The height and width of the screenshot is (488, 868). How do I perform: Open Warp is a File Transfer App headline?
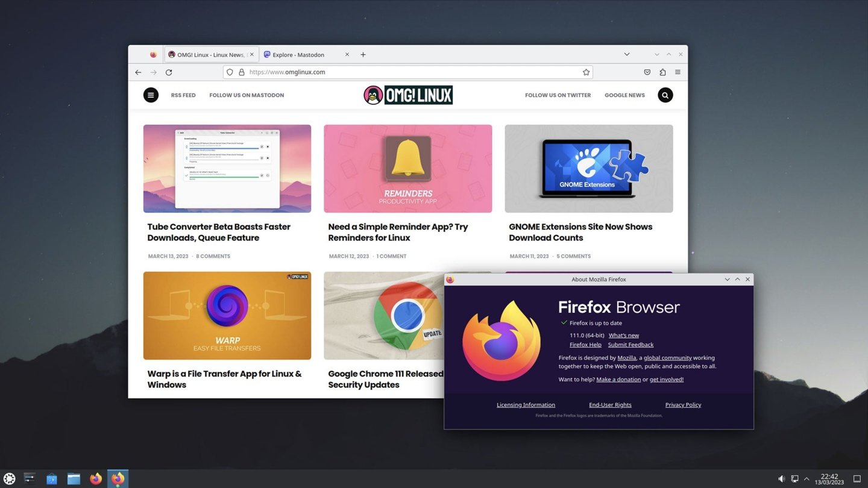click(224, 379)
